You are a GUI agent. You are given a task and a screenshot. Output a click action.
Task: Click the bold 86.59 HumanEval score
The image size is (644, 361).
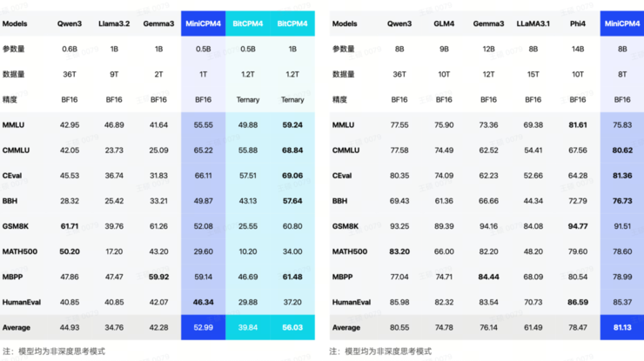[x=578, y=302]
